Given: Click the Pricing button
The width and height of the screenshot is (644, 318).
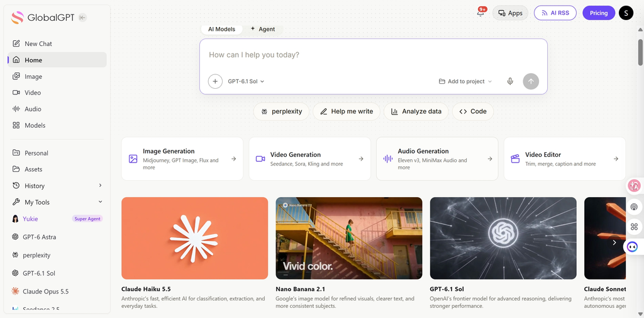Looking at the screenshot, I should (599, 13).
